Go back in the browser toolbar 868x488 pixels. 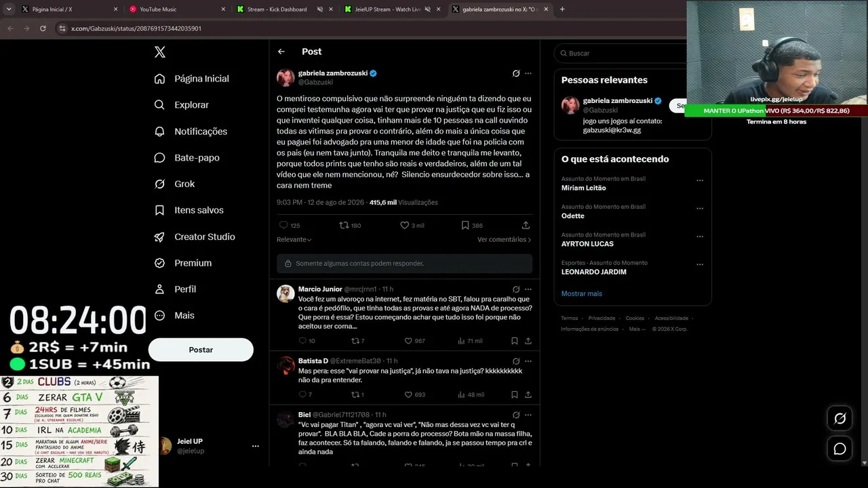tap(10, 28)
